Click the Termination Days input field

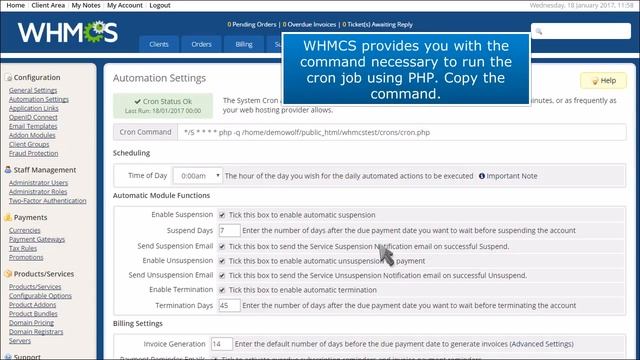click(229, 305)
